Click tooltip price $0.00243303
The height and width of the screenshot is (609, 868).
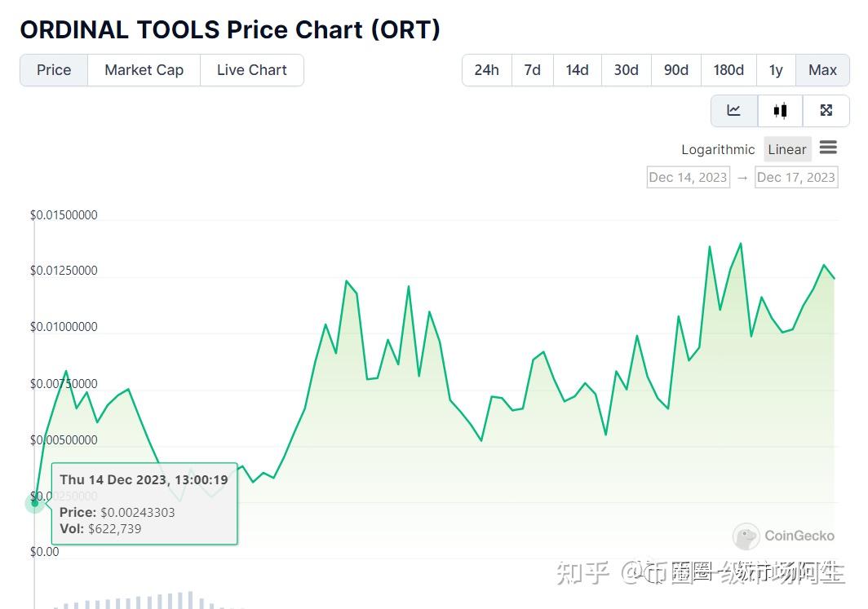(137, 513)
